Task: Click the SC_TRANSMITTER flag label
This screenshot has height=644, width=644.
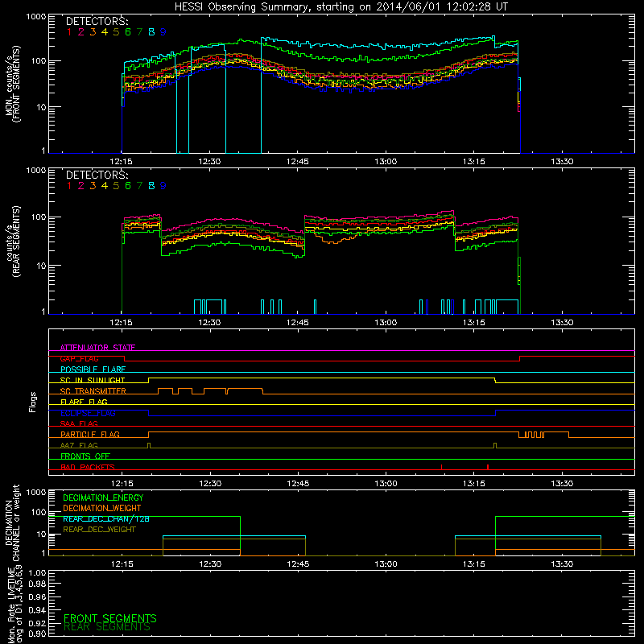Action: (93, 391)
